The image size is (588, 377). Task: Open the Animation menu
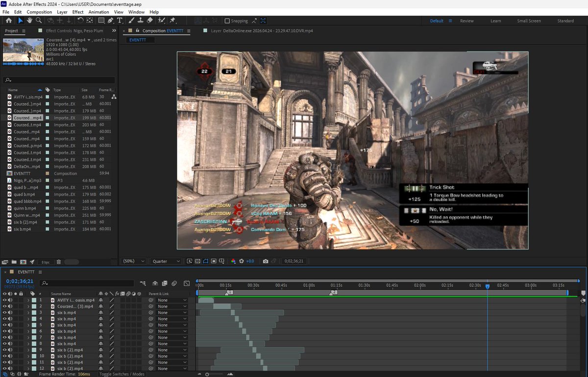click(99, 12)
